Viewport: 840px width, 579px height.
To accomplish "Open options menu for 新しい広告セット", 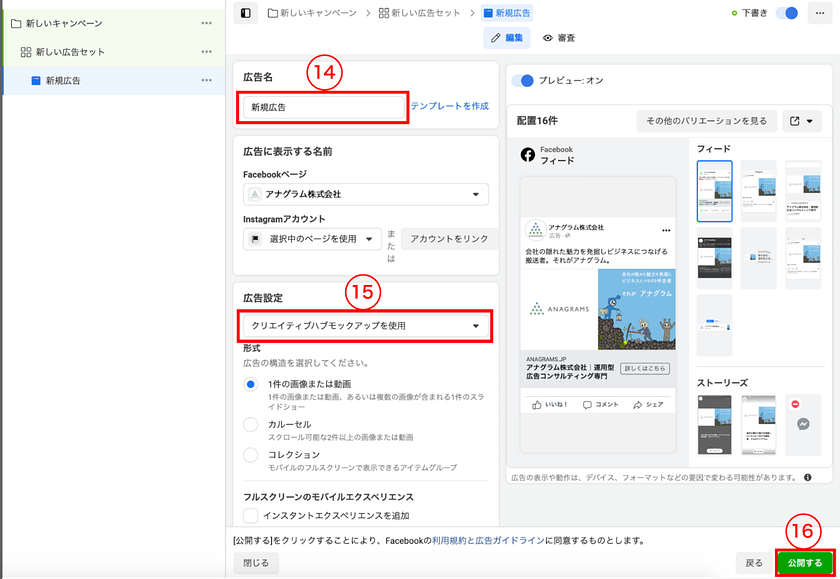I will tap(206, 52).
